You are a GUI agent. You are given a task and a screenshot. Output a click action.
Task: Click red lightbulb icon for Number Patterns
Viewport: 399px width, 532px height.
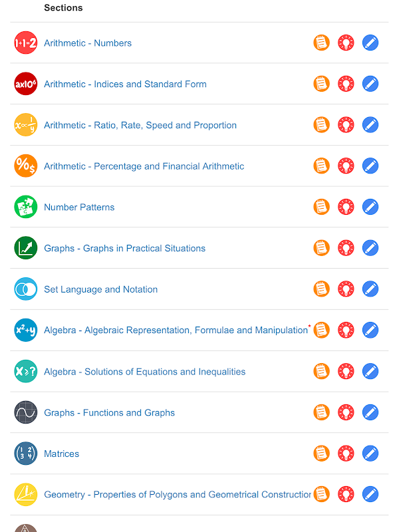point(346,207)
